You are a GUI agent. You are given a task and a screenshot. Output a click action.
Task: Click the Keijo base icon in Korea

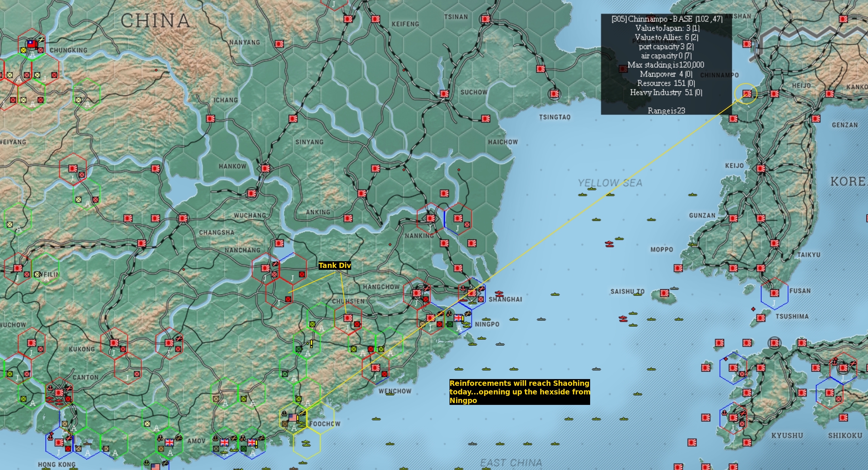(x=761, y=168)
